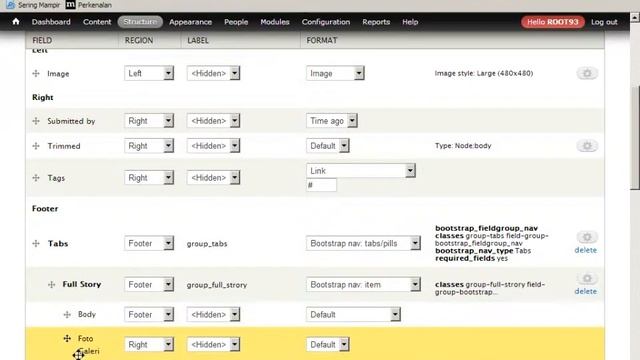Open the Configuration menu
This screenshot has height=360, width=640.
pyautogui.click(x=326, y=22)
